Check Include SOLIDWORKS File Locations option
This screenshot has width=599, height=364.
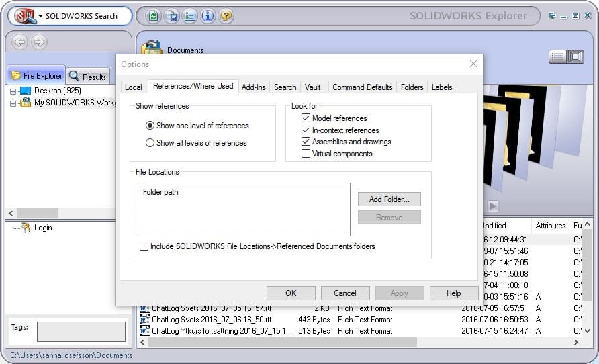pos(144,246)
